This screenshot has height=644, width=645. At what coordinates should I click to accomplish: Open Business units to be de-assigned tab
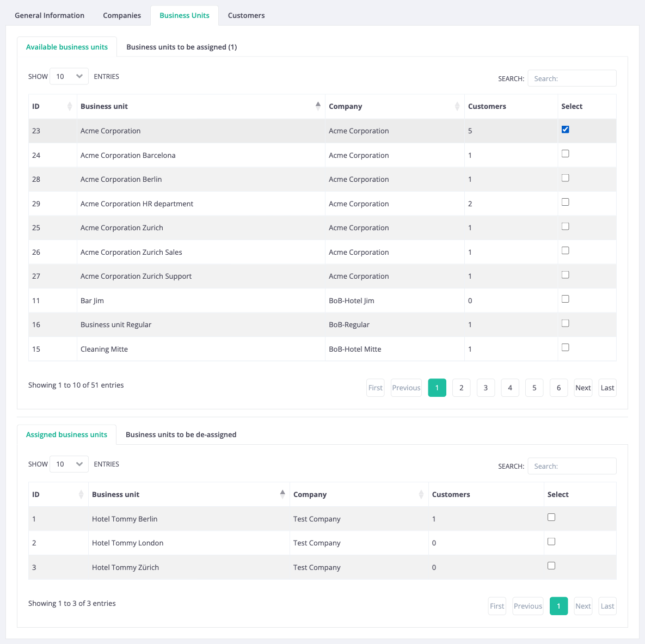click(181, 434)
